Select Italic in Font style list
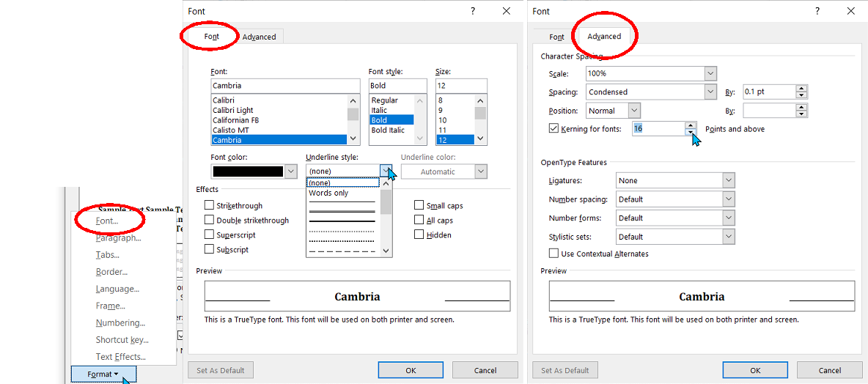The image size is (868, 384). (391, 110)
